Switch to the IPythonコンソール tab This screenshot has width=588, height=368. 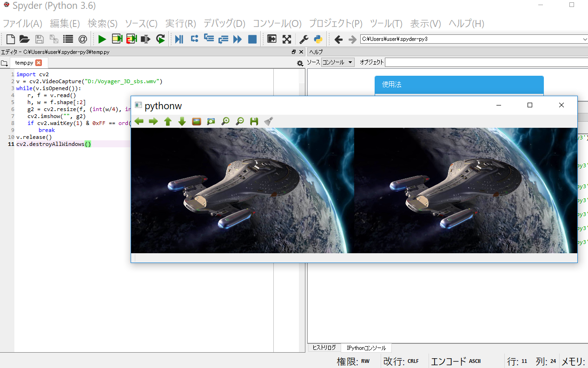(366, 348)
